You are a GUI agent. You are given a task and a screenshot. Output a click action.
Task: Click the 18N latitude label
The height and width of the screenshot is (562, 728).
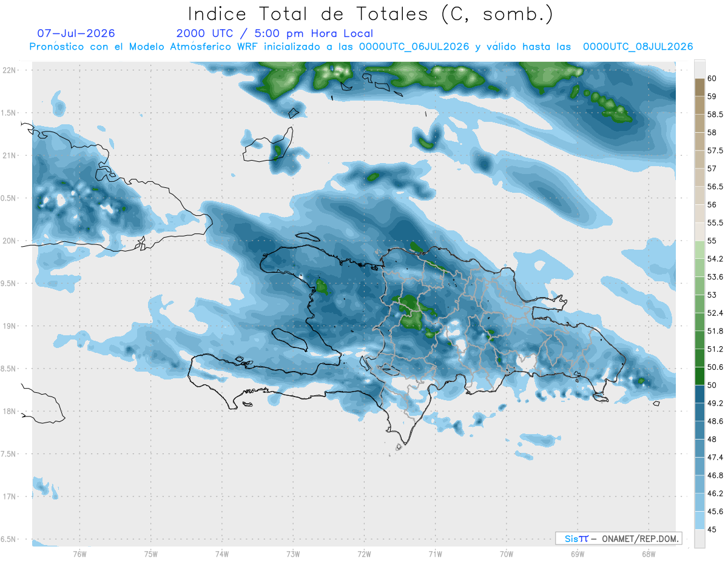pos(8,412)
